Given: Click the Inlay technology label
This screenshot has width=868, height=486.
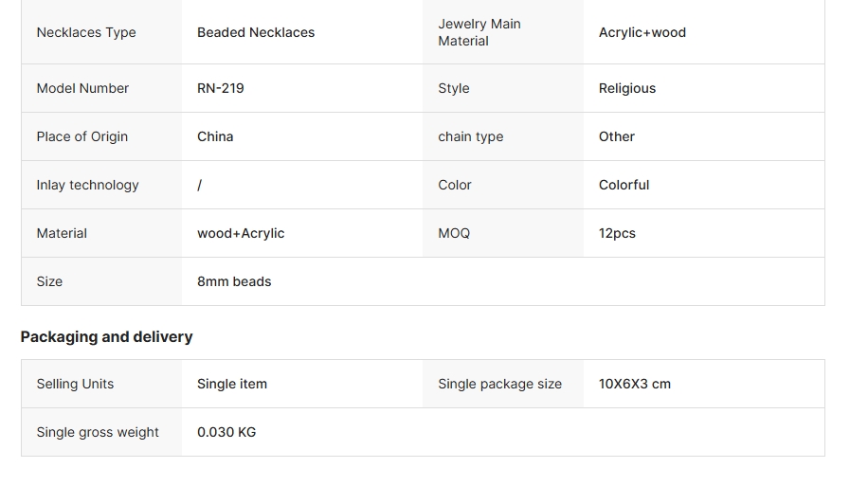Looking at the screenshot, I should click(88, 185).
